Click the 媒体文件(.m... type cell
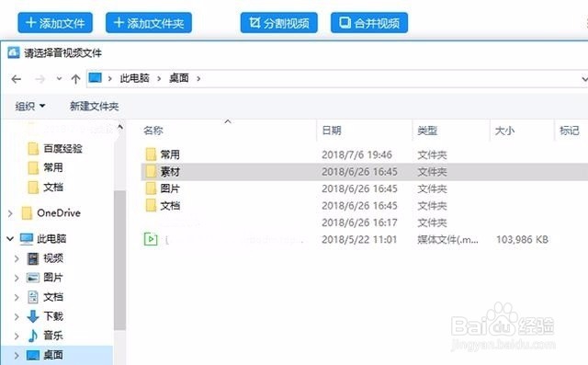 pos(447,239)
